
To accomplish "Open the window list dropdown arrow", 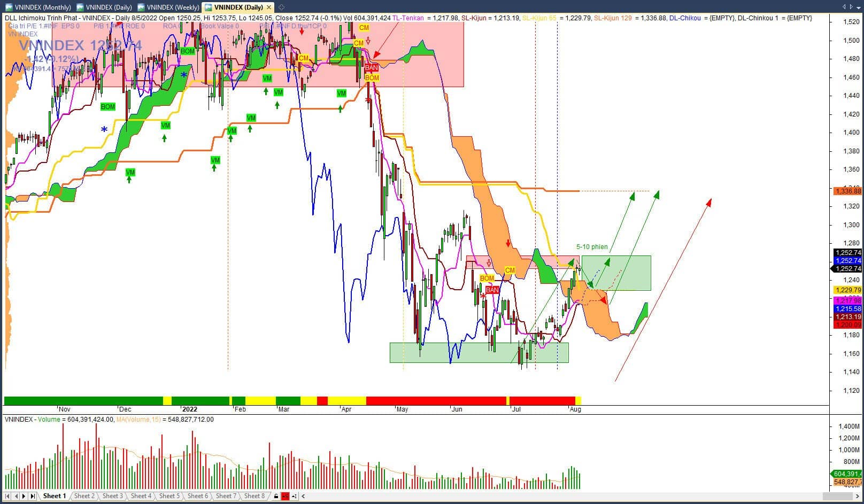I will coord(858,7).
